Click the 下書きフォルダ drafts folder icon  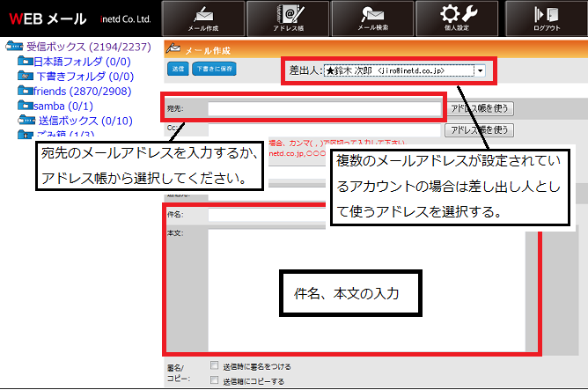[26, 76]
